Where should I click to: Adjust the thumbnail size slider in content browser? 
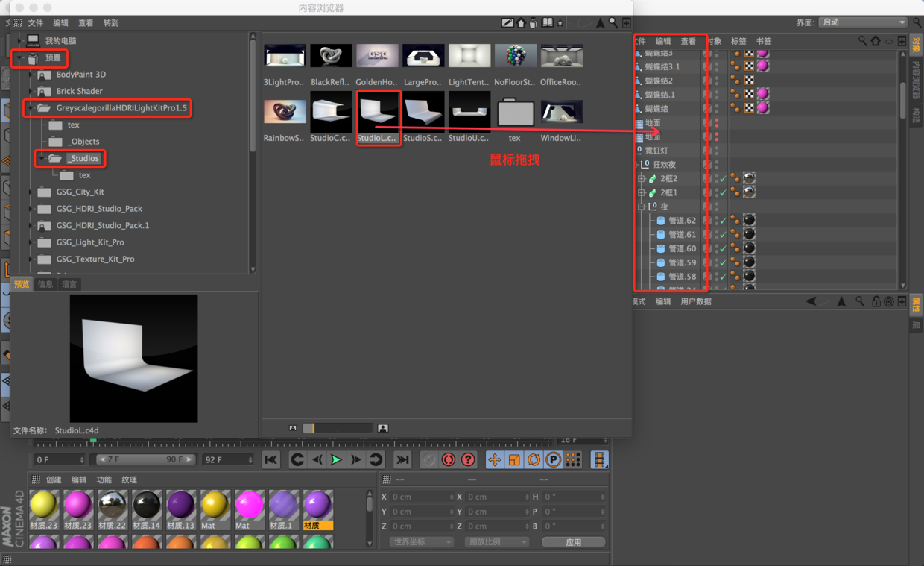click(337, 428)
